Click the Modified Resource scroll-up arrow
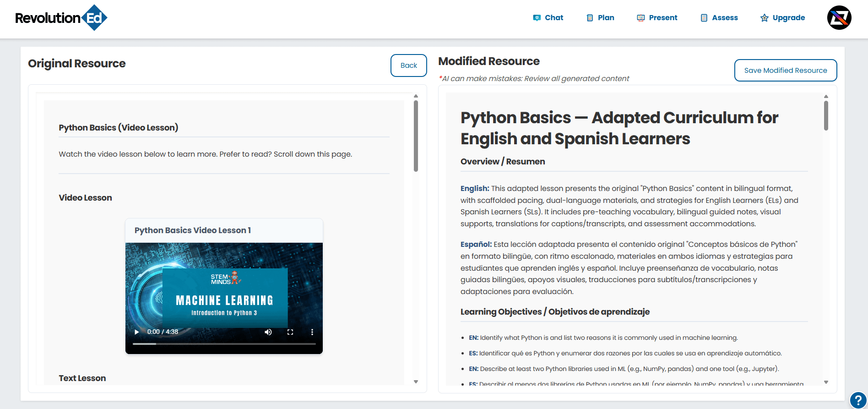The height and width of the screenshot is (409, 868). (826, 97)
